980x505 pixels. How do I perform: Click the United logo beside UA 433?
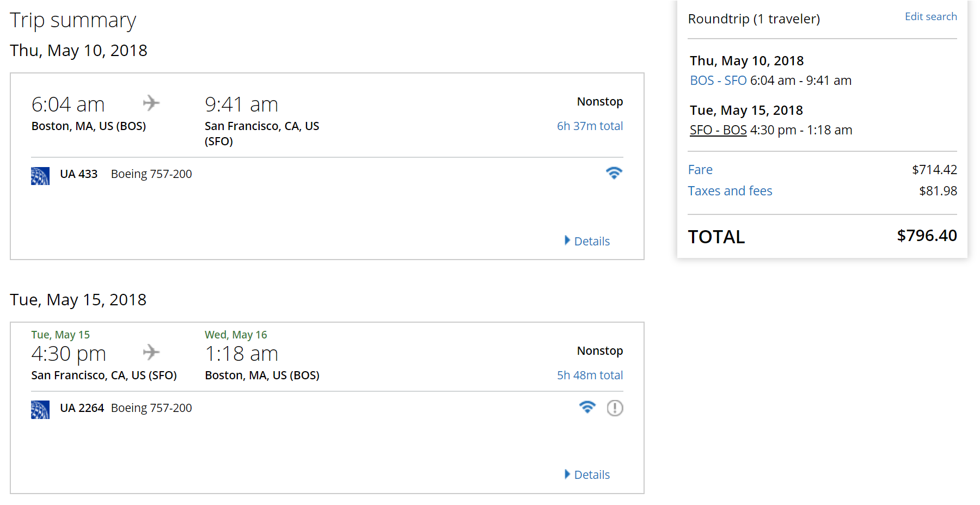(40, 176)
